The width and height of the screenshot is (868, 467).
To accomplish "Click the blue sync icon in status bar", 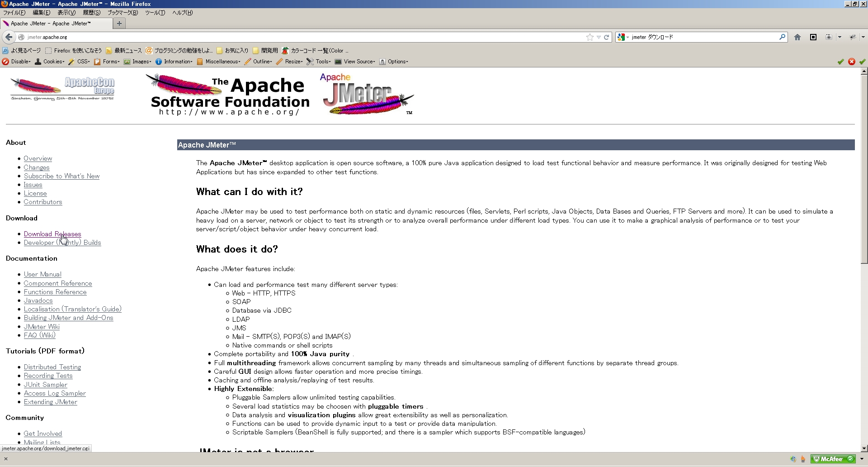I will pyautogui.click(x=793, y=459).
